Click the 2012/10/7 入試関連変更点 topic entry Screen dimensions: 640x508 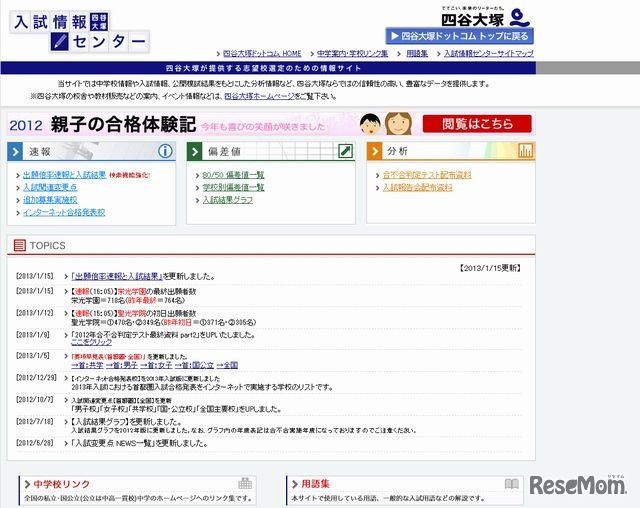(x=176, y=405)
